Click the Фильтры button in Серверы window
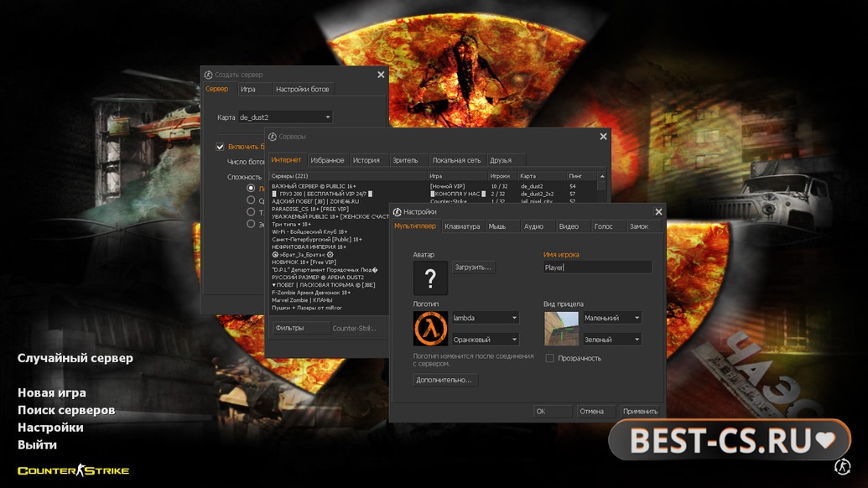 click(301, 328)
